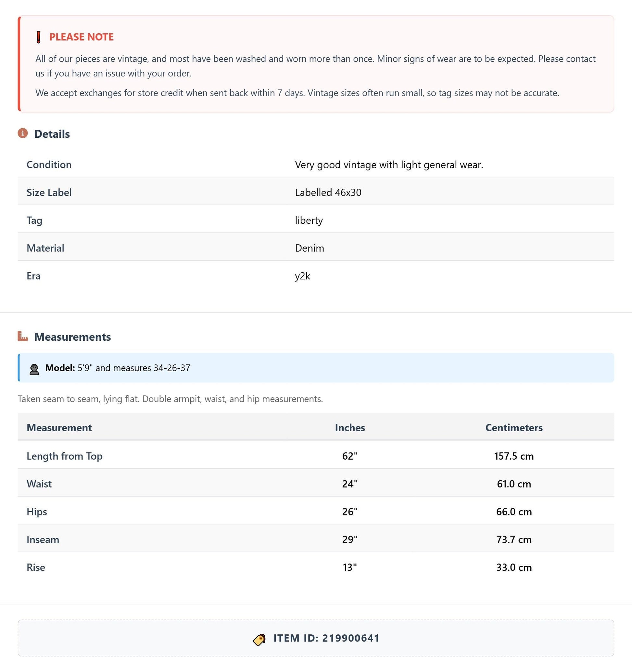Click the y2k era value
The image size is (632, 672).
(302, 276)
